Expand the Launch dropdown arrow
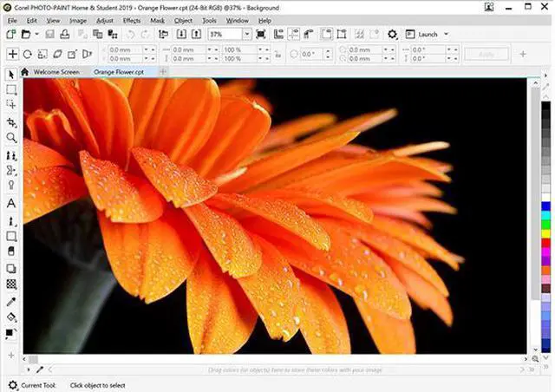 coord(446,35)
